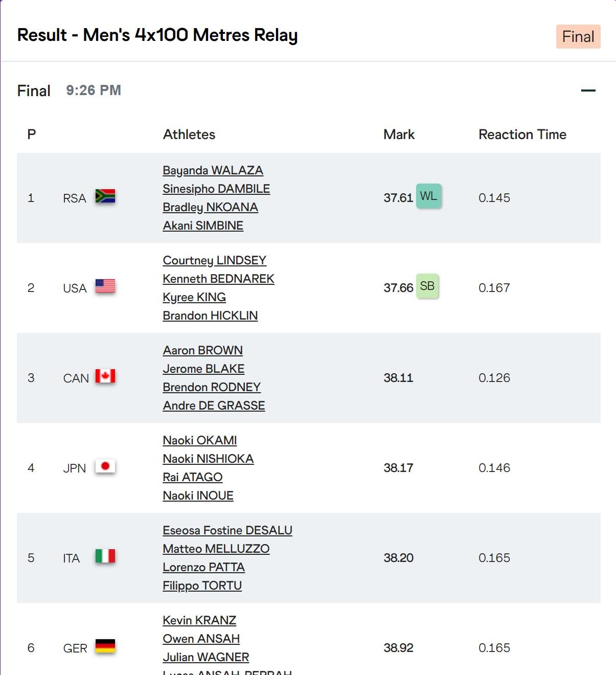This screenshot has width=616, height=675.
Task: Click the Italy flag icon
Action: (x=105, y=556)
